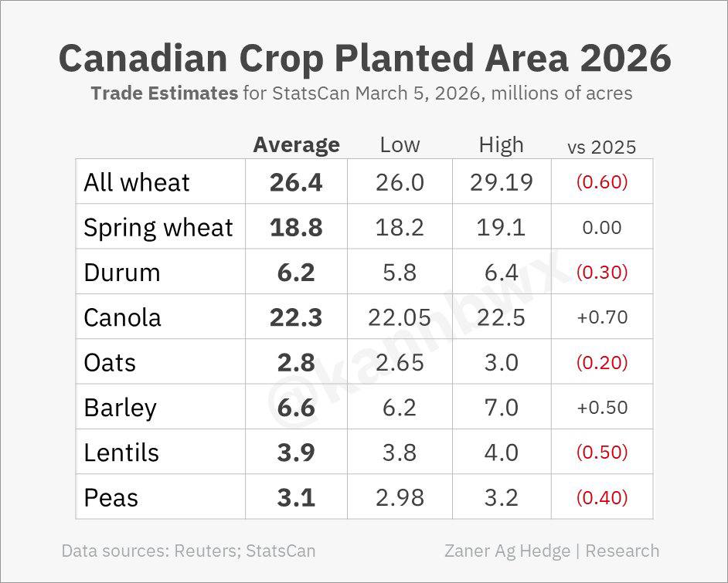Click the red (0.60) All wheat change
Image resolution: width=728 pixels, height=583 pixels.
tap(601, 182)
